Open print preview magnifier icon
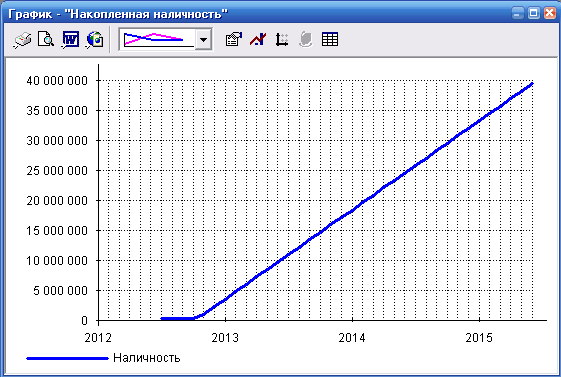Image resolution: width=561 pixels, height=377 pixels. [x=46, y=39]
